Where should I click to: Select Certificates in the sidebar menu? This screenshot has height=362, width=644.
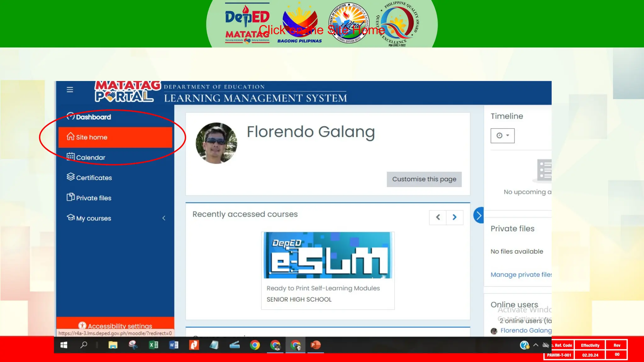(x=94, y=178)
